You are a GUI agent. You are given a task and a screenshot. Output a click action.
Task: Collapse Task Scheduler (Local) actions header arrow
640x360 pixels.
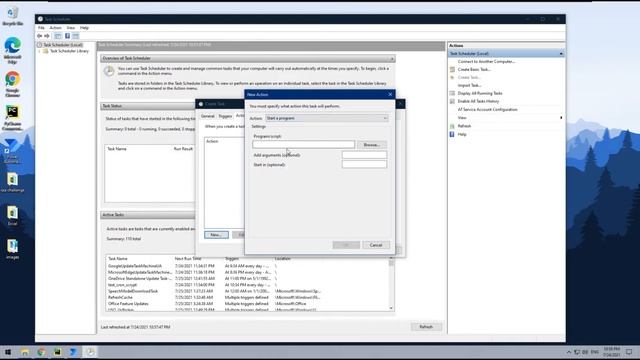[x=561, y=53]
